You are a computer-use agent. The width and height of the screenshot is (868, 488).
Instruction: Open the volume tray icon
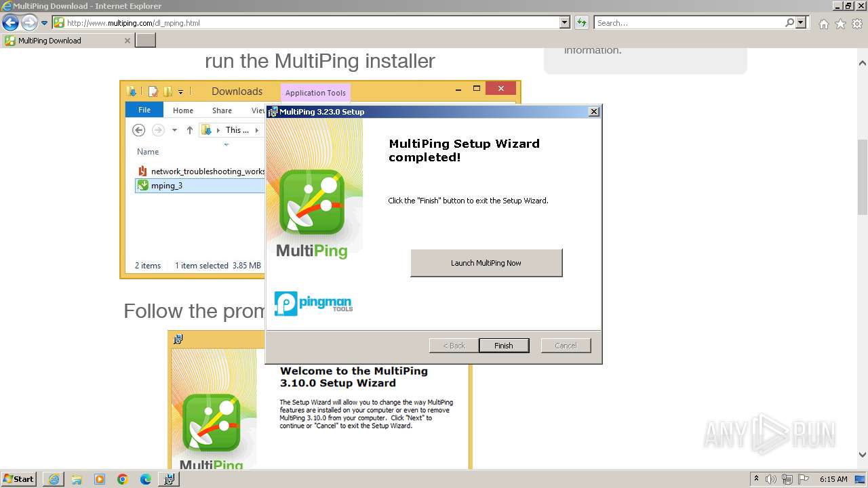click(x=771, y=479)
